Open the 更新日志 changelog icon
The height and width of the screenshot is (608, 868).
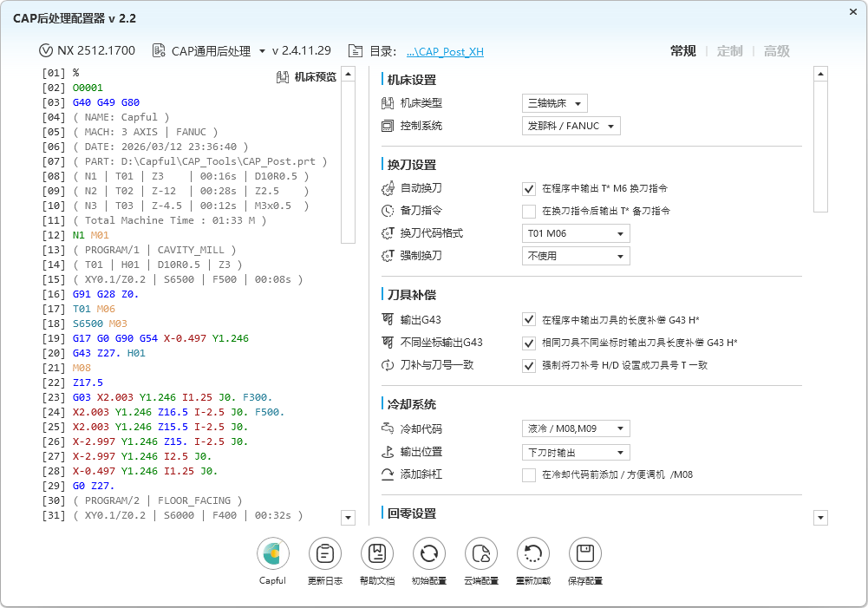[x=324, y=553]
